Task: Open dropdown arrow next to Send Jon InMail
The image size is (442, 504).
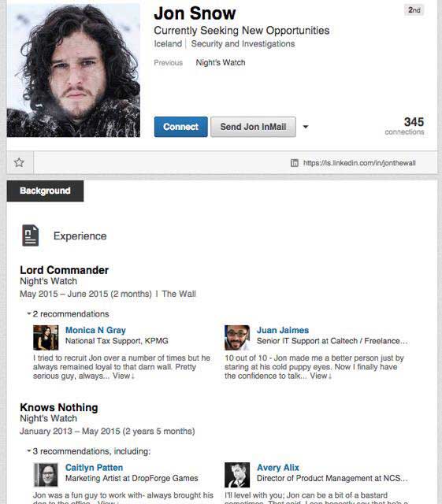Action: (x=306, y=127)
